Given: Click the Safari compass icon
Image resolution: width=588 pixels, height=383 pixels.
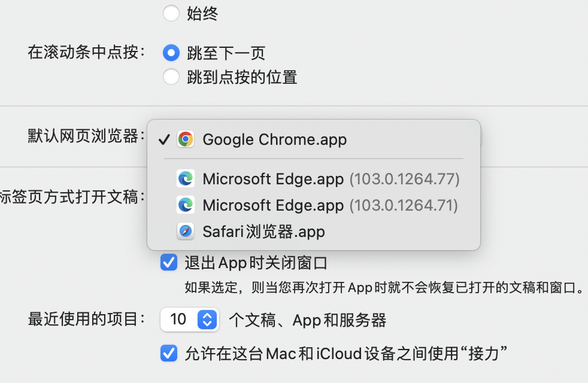Looking at the screenshot, I should click(x=186, y=232).
